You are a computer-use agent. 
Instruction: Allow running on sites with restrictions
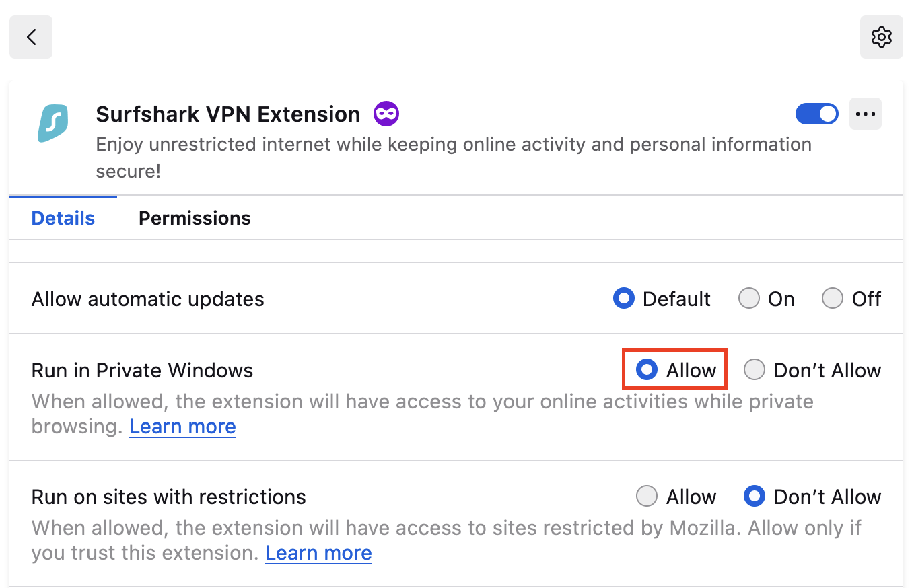(647, 496)
